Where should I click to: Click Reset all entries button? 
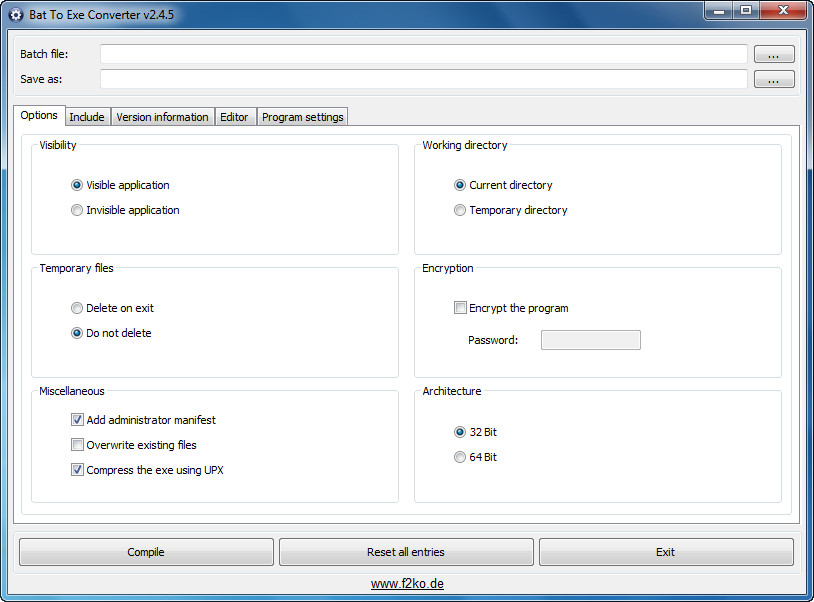(x=406, y=552)
